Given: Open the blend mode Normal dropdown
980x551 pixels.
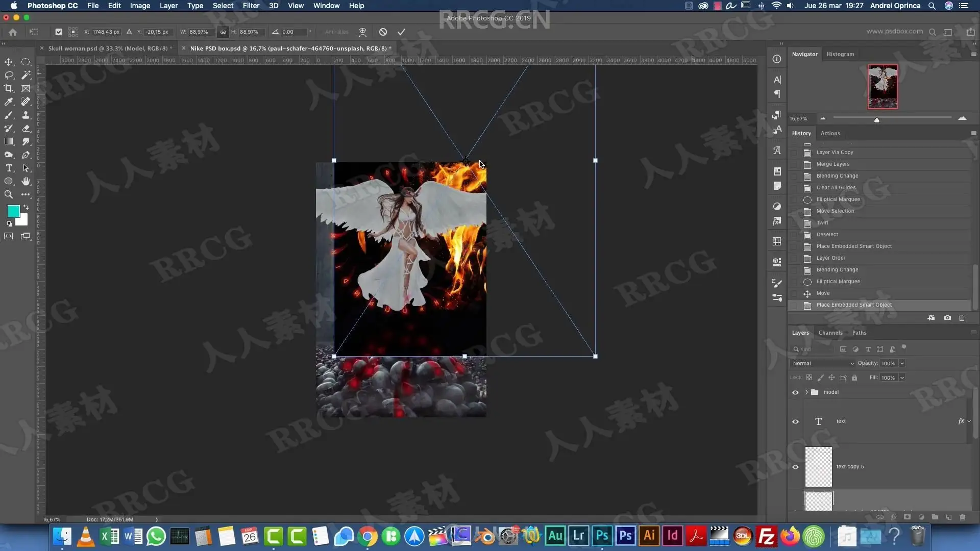Looking at the screenshot, I should 822,363.
